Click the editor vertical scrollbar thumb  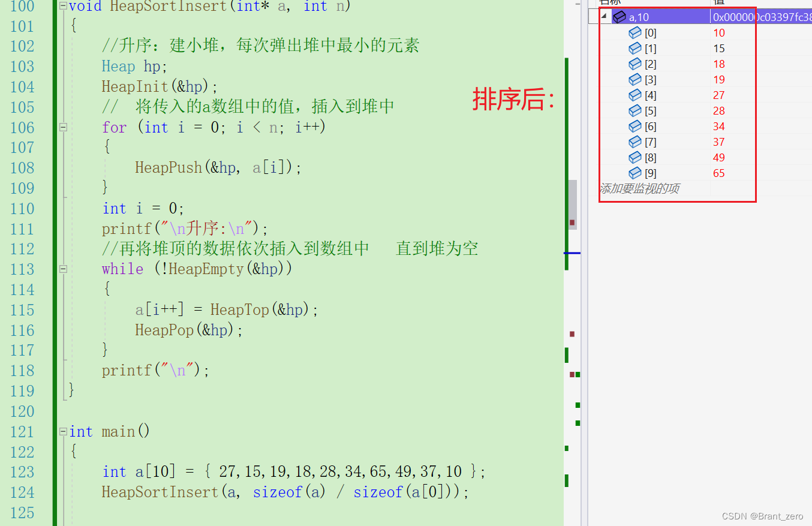tap(573, 205)
